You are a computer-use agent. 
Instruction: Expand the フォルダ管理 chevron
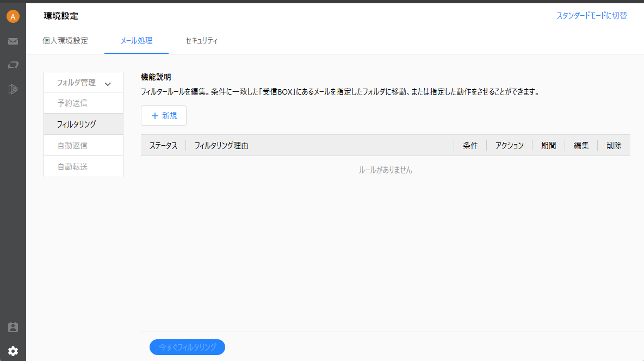coord(108,84)
